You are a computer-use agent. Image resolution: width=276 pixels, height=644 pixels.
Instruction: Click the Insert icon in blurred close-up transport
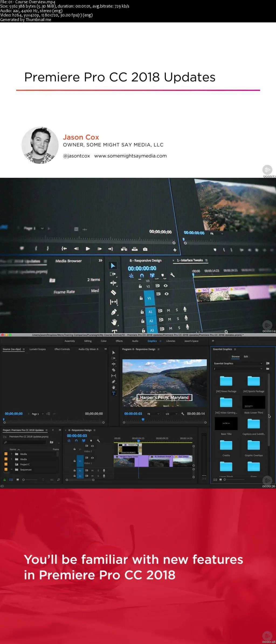click(124, 249)
